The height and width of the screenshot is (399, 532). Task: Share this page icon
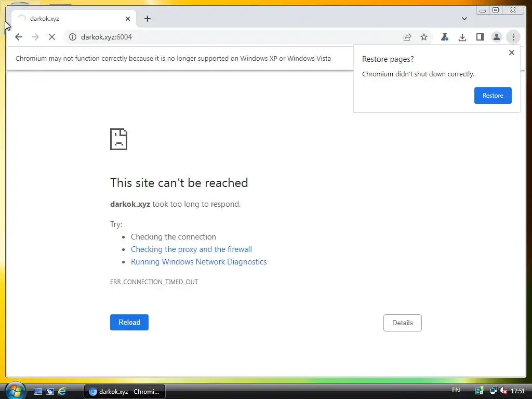click(x=407, y=37)
